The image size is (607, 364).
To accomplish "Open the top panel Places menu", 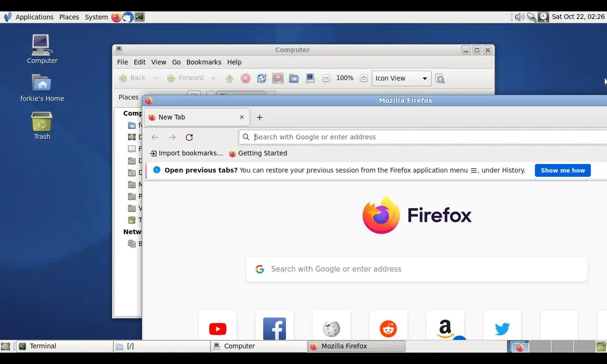I will pyautogui.click(x=69, y=17).
